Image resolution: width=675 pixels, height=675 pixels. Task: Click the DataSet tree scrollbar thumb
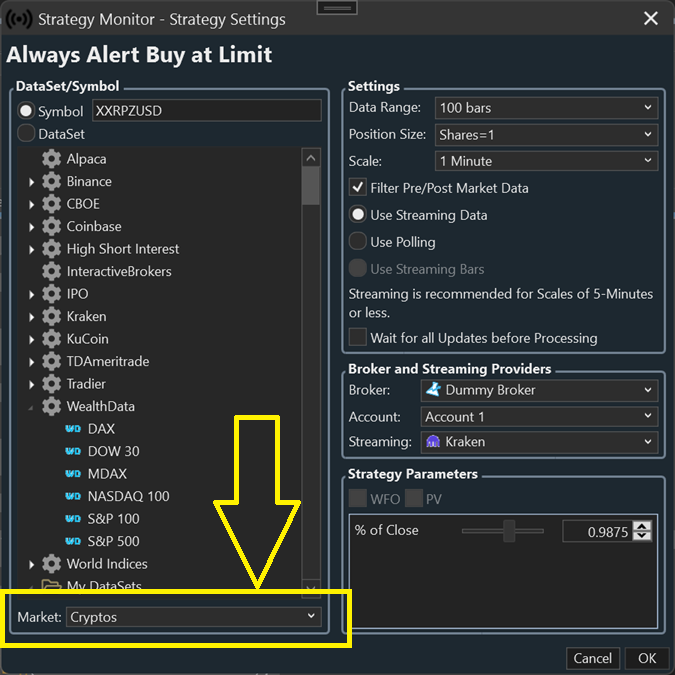(x=311, y=186)
